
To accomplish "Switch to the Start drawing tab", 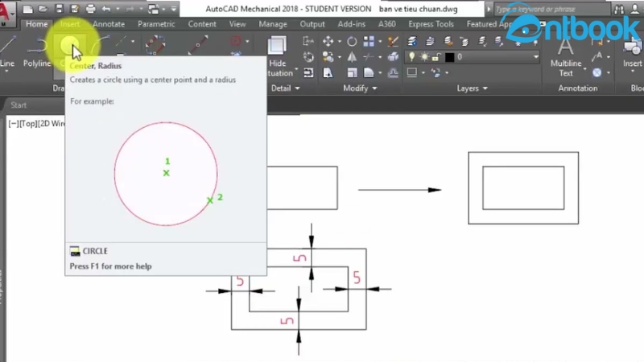I will 19,105.
